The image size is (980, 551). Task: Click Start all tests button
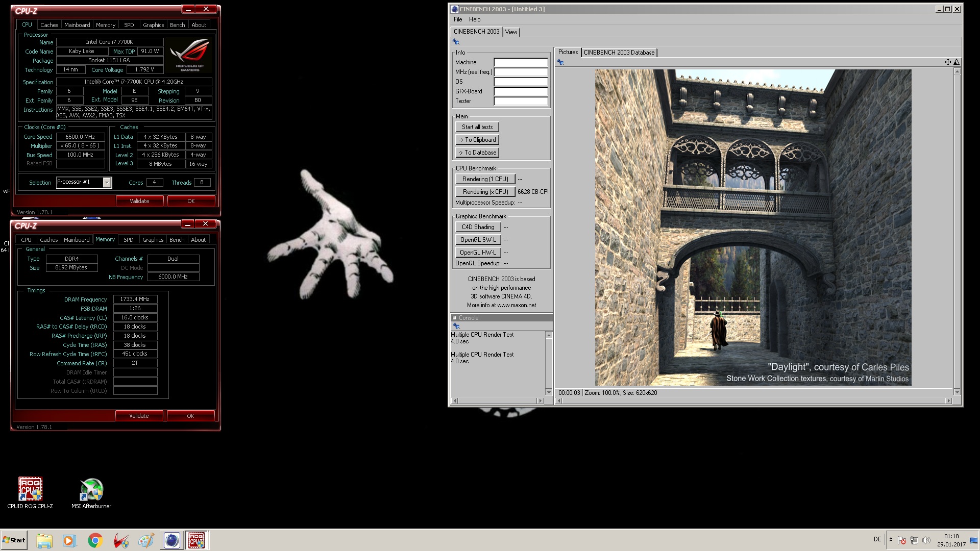[x=477, y=127]
